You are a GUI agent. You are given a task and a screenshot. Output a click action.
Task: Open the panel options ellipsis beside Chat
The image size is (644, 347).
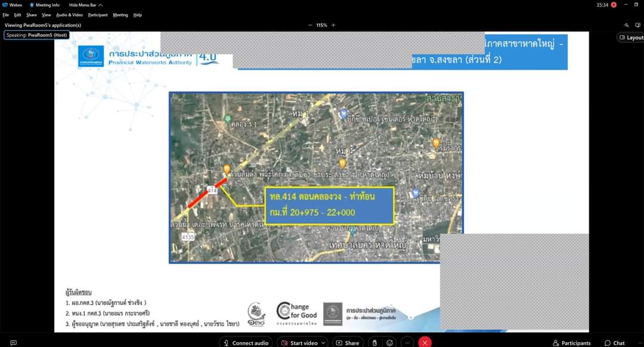(x=639, y=343)
